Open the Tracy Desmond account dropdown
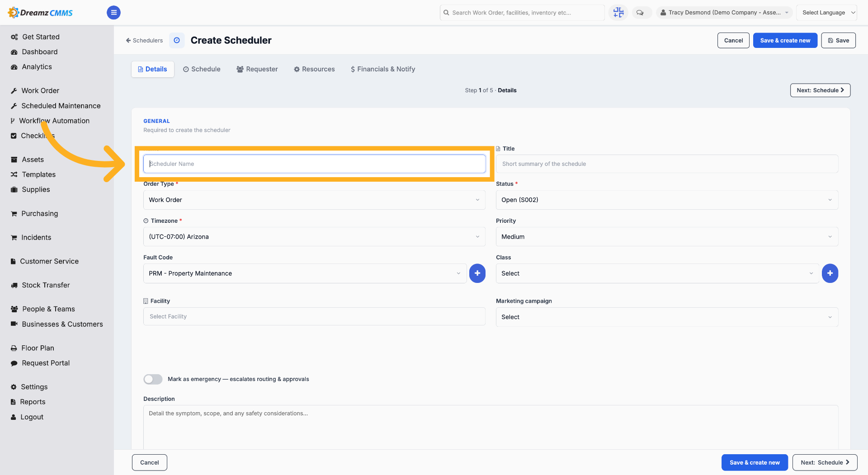The image size is (868, 475). click(724, 13)
